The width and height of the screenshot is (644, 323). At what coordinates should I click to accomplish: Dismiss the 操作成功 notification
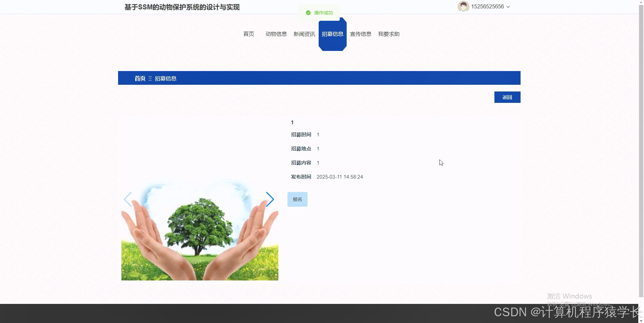click(319, 13)
